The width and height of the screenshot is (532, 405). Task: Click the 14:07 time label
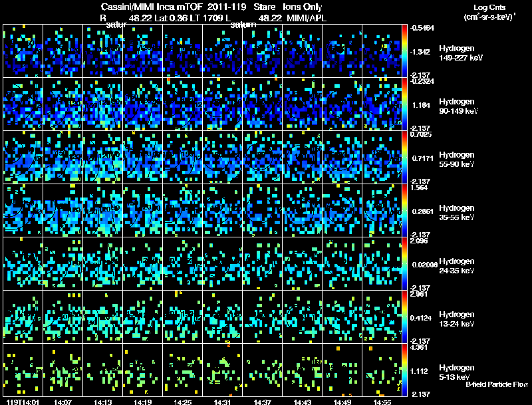(x=63, y=402)
